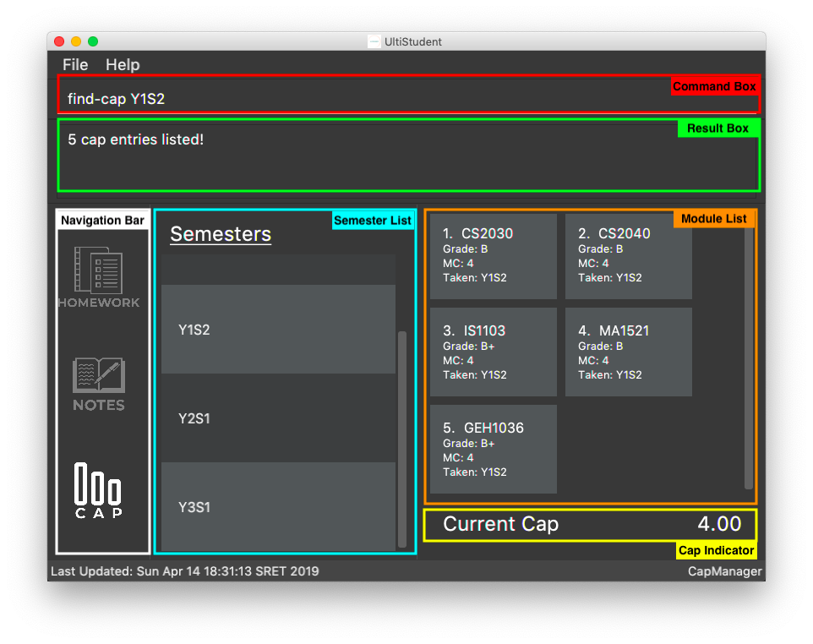This screenshot has height=644, width=813.
Task: Select the IS1103 module card
Action: point(493,352)
